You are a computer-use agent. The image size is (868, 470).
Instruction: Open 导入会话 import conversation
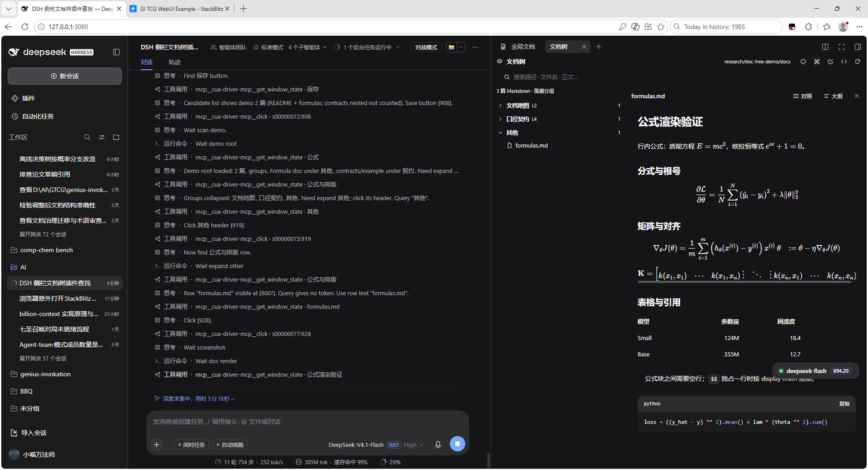point(29,433)
